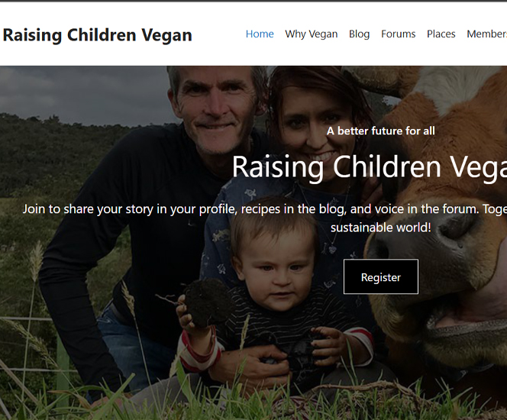This screenshot has height=420, width=507.
Task: Open the Members menu item
Action: (486, 34)
